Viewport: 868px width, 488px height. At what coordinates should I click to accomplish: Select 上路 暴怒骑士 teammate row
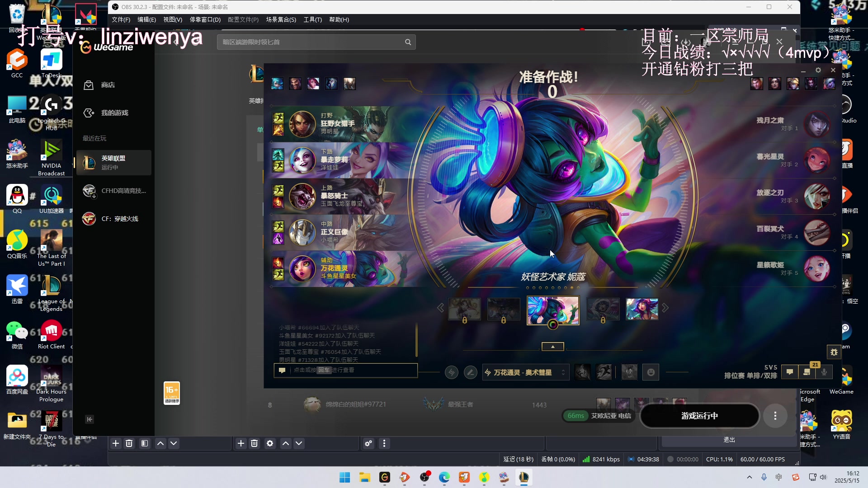pos(344,196)
